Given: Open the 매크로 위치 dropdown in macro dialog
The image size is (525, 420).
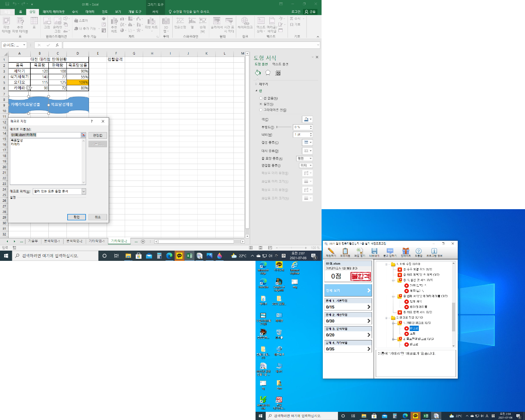Looking at the screenshot, I should click(x=84, y=192).
